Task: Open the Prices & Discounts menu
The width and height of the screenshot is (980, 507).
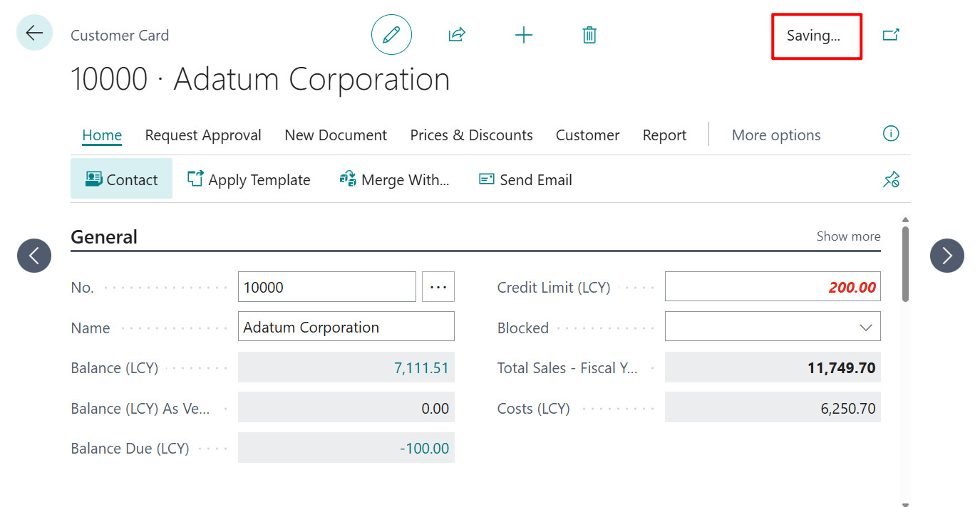Action: [472, 135]
